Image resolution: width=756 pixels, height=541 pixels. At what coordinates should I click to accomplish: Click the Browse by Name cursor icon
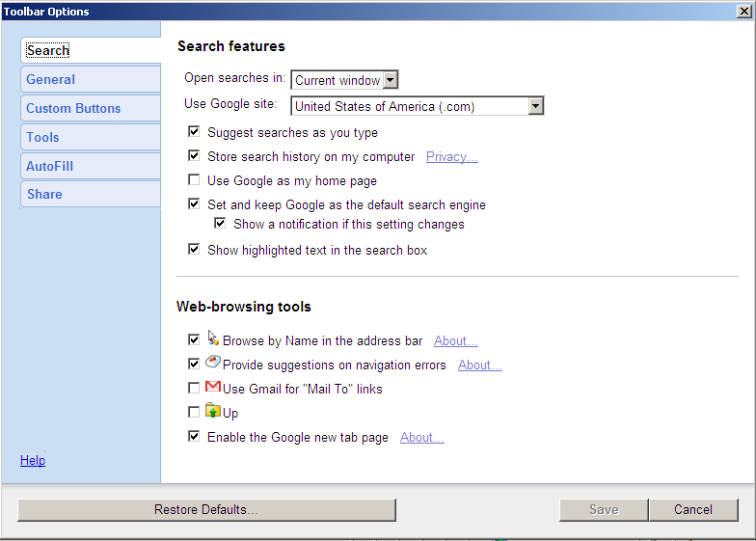coord(213,338)
